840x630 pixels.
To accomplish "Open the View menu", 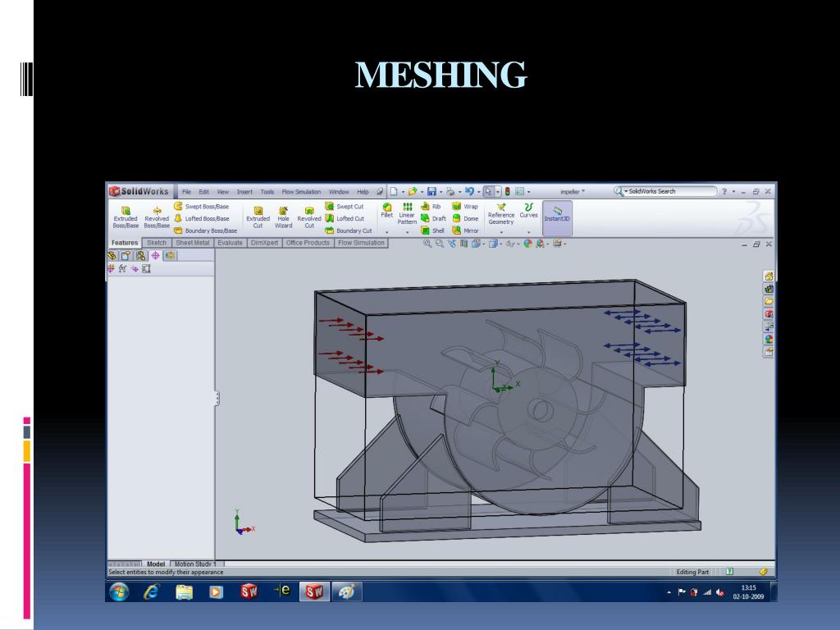I will pyautogui.click(x=222, y=192).
